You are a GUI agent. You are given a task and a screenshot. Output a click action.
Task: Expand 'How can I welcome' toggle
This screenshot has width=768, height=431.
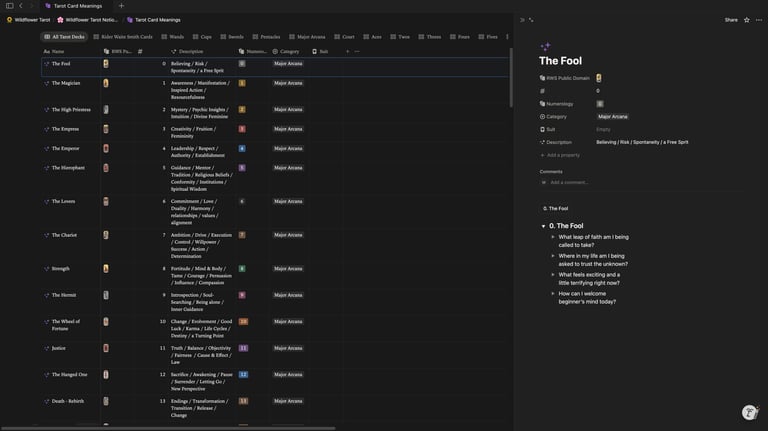[x=553, y=294]
